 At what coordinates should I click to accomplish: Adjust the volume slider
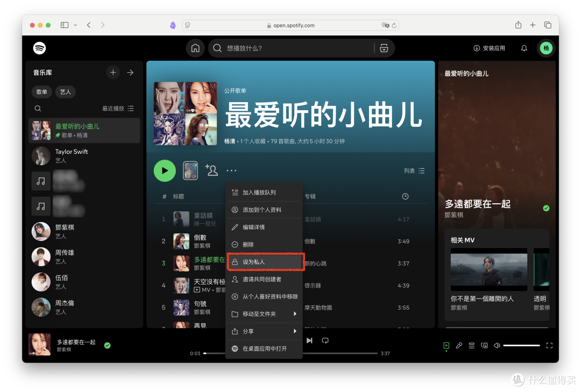pyautogui.click(x=521, y=345)
